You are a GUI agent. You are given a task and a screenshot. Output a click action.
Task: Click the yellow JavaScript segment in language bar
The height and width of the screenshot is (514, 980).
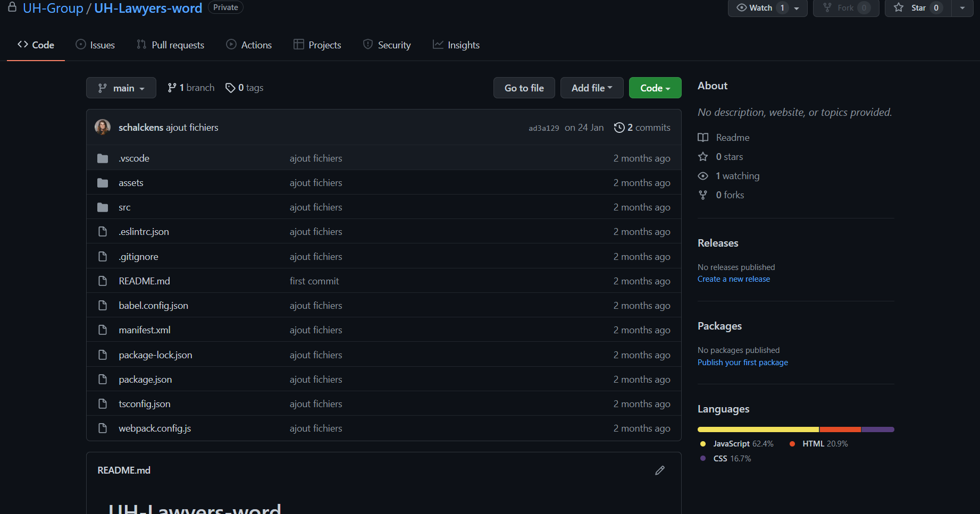[758, 429]
